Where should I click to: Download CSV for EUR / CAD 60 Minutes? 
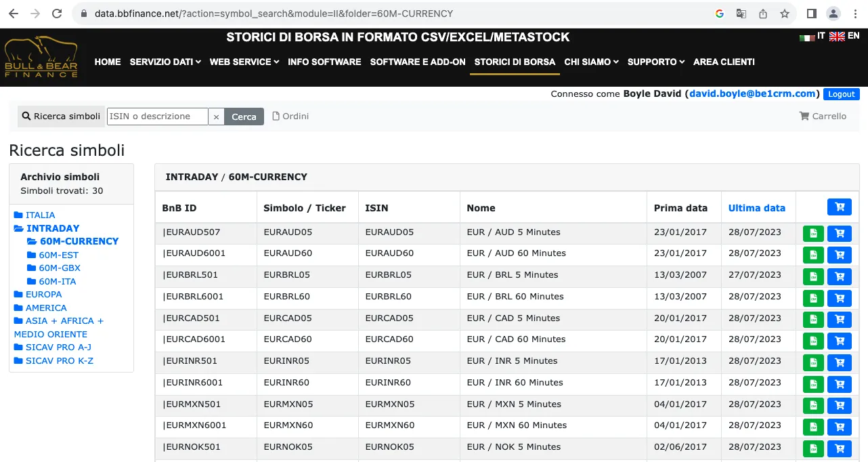813,341
